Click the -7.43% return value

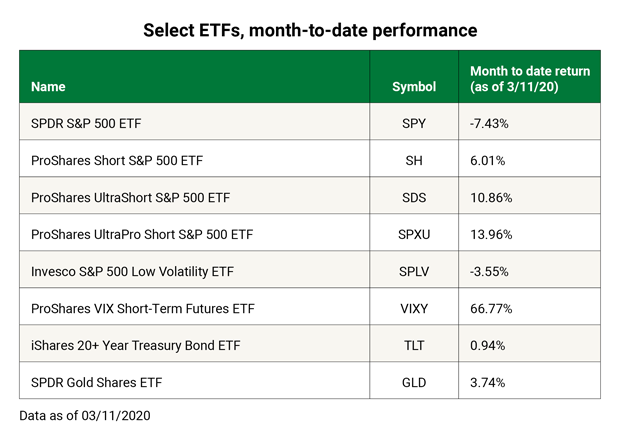click(491, 124)
